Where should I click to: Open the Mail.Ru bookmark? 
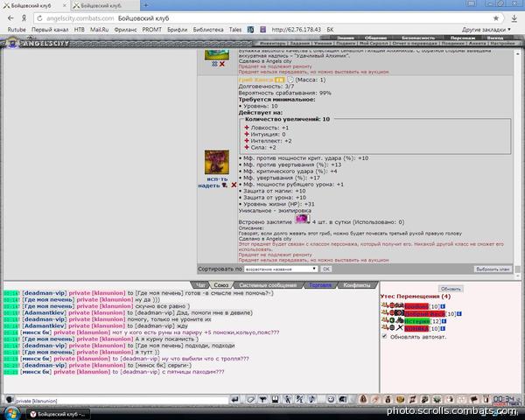pos(99,30)
